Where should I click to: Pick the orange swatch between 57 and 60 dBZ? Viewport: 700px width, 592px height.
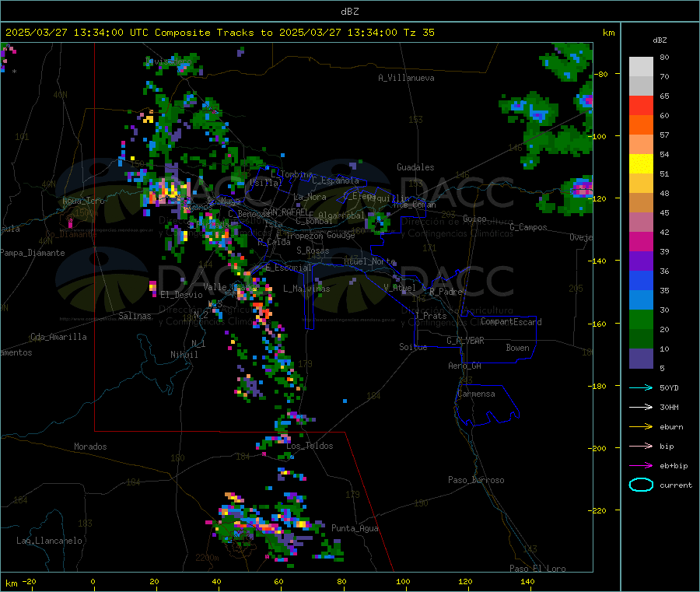coord(641,125)
